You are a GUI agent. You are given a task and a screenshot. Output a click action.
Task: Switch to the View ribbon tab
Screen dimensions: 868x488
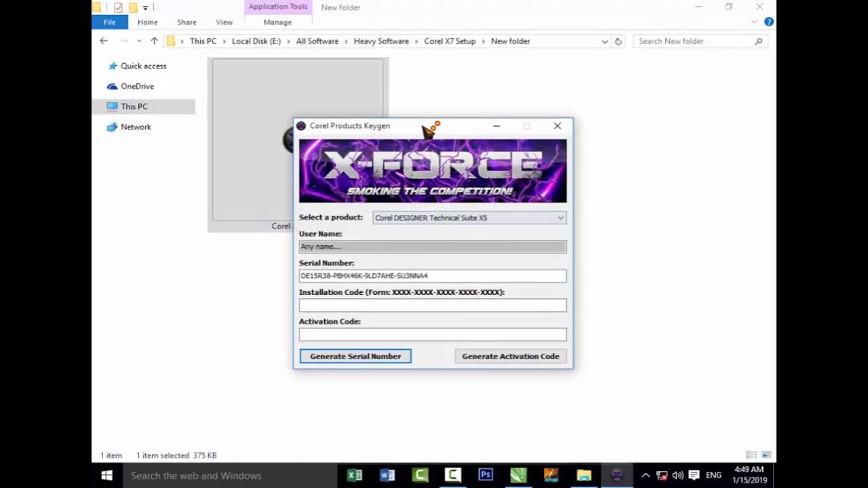point(224,22)
